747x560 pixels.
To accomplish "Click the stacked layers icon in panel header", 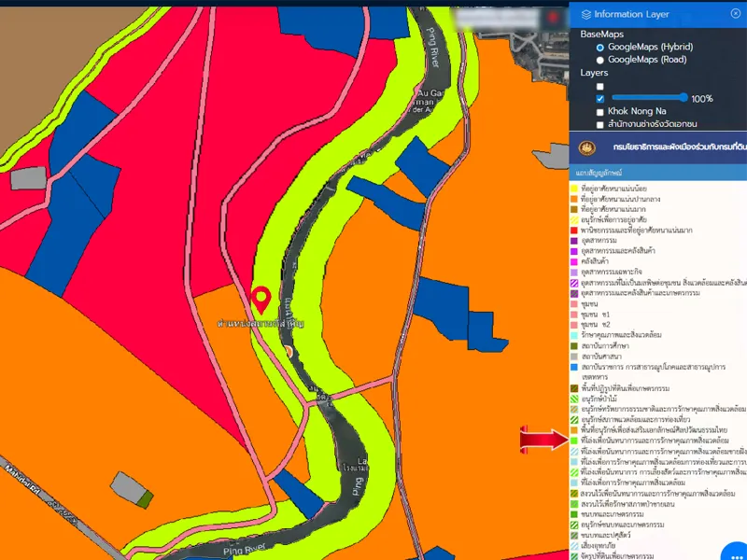I will click(585, 14).
